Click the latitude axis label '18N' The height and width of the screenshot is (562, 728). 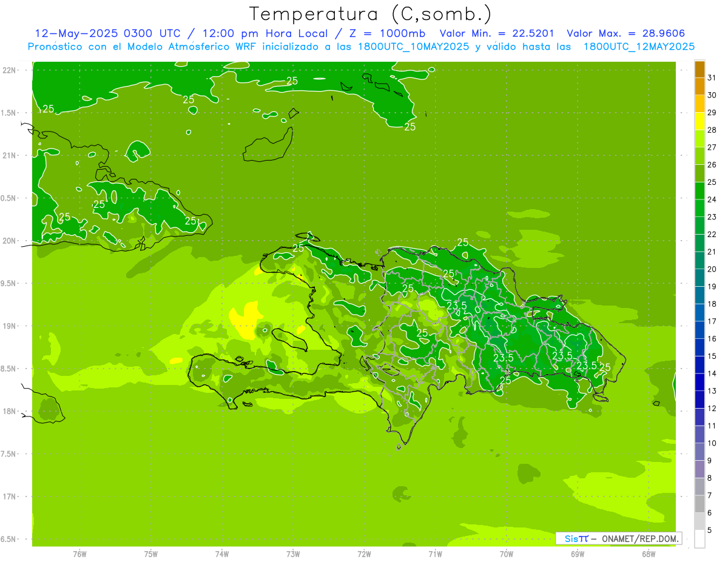point(10,411)
